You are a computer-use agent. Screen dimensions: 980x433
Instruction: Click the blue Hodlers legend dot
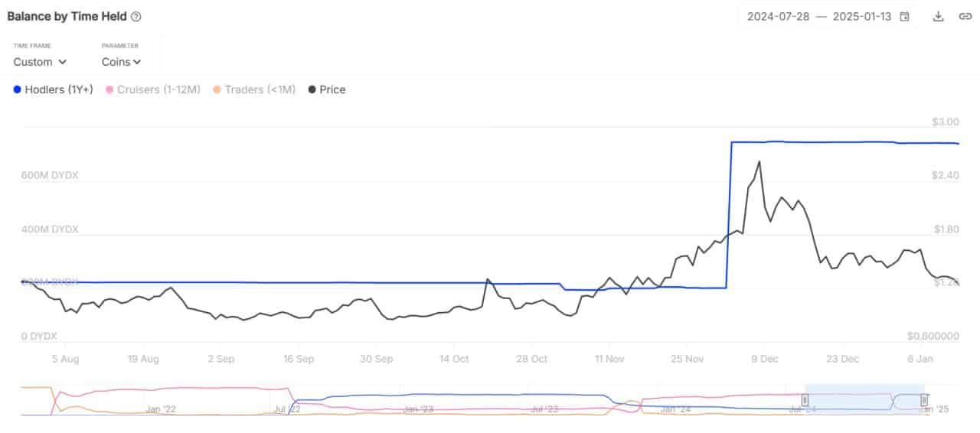click(17, 90)
